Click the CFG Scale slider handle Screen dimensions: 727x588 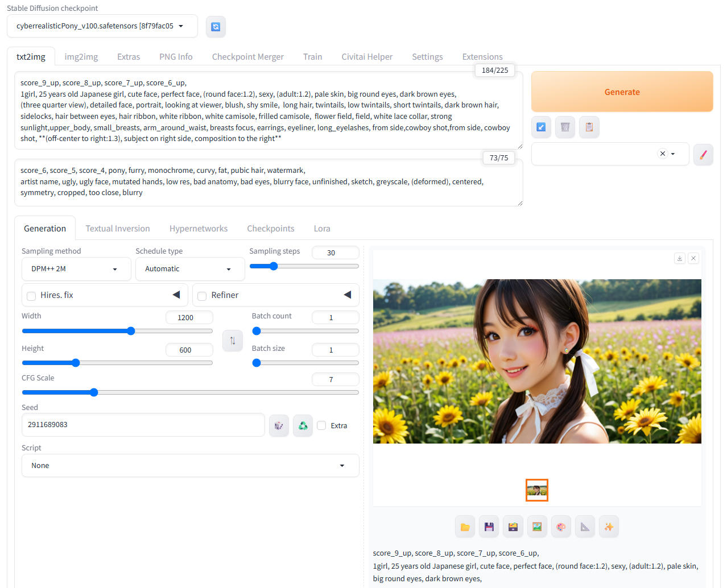[94, 392]
